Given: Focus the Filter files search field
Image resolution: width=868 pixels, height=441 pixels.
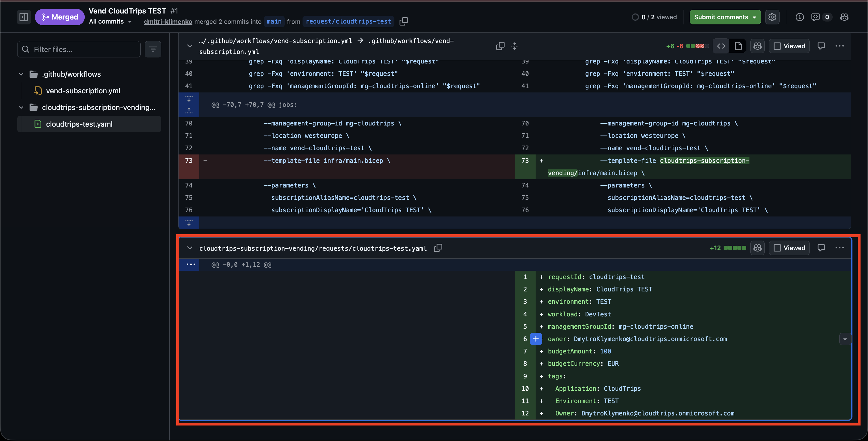Looking at the screenshot, I should click(79, 49).
